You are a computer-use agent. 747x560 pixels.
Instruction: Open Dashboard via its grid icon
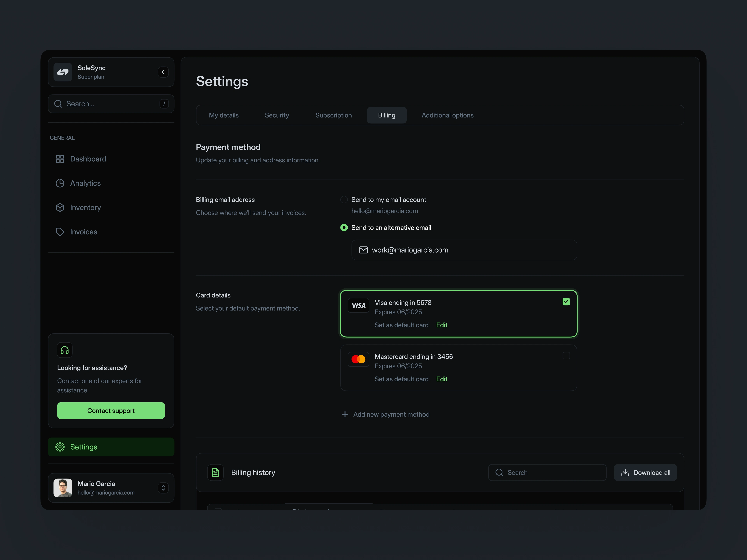60,159
